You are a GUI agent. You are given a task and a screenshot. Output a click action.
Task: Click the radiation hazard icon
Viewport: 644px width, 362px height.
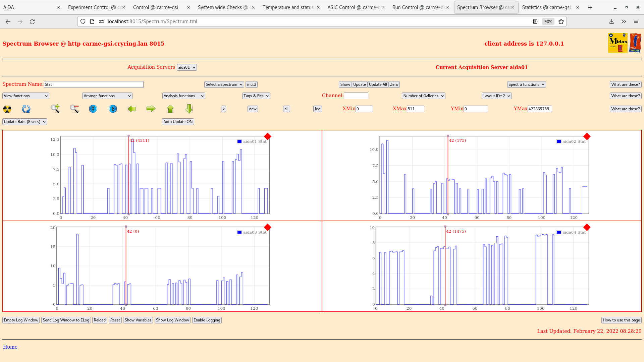click(7, 109)
